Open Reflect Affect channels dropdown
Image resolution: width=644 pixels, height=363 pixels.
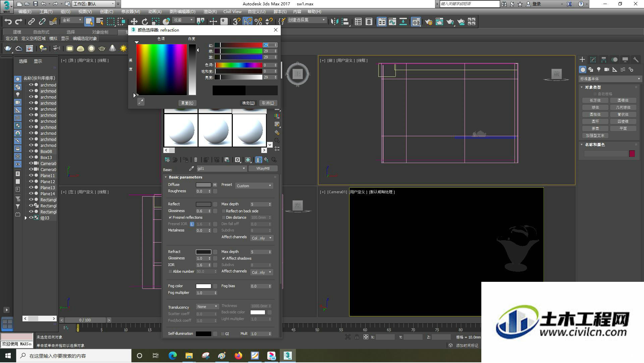(262, 238)
